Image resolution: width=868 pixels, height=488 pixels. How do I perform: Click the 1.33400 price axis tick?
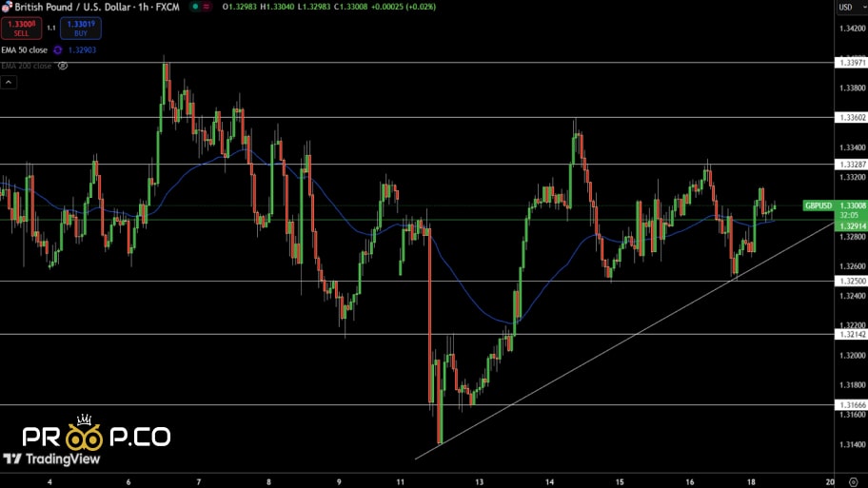point(853,147)
